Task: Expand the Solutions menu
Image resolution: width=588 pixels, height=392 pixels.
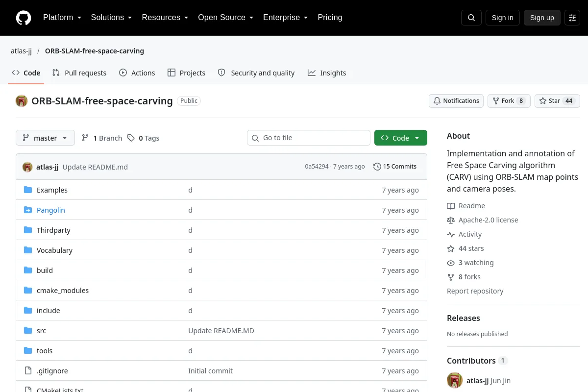Action: click(112, 18)
